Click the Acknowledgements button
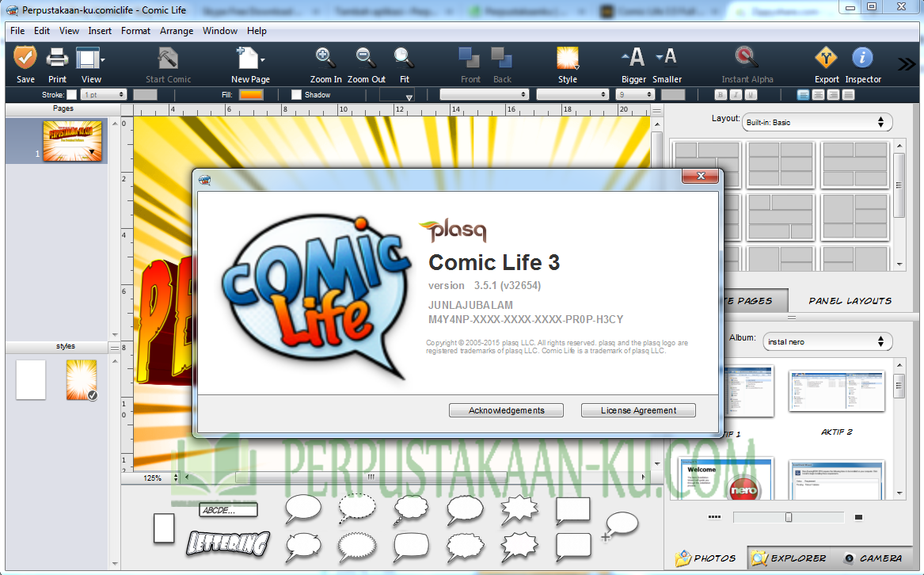The height and width of the screenshot is (575, 924). point(506,410)
